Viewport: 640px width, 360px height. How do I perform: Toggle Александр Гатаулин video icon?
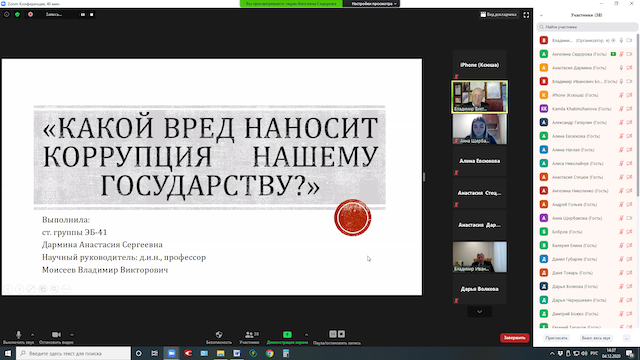point(629,122)
